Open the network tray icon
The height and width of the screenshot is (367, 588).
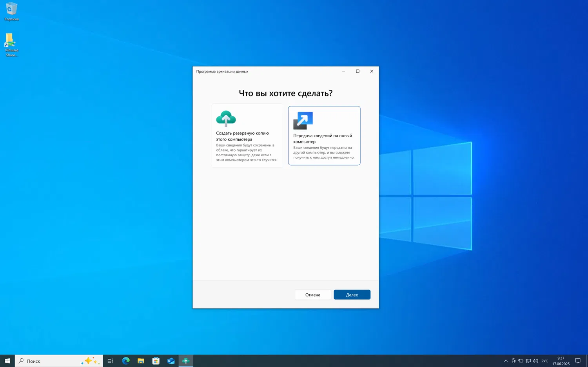click(x=528, y=361)
